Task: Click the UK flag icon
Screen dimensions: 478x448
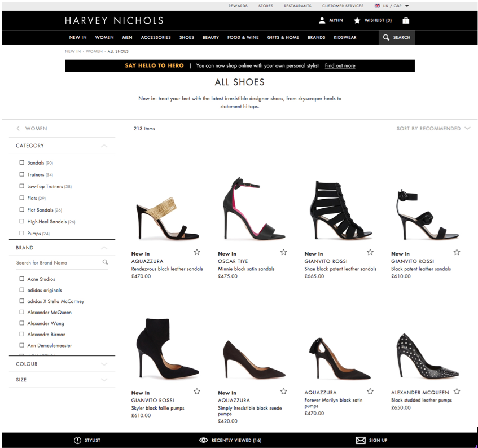Action: [378, 6]
